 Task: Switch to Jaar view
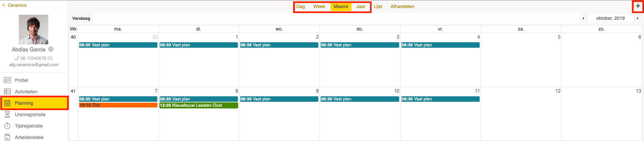click(x=361, y=6)
